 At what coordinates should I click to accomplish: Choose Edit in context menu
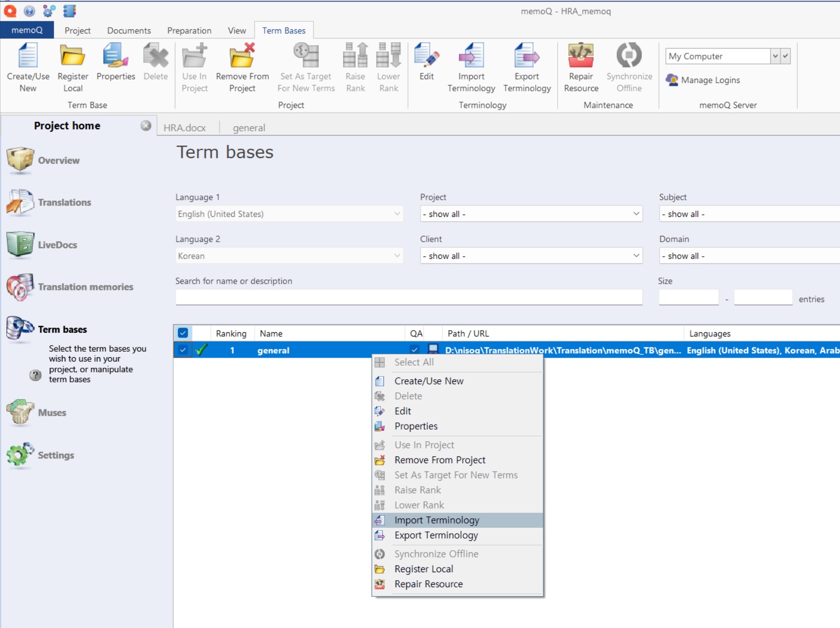pos(458,411)
